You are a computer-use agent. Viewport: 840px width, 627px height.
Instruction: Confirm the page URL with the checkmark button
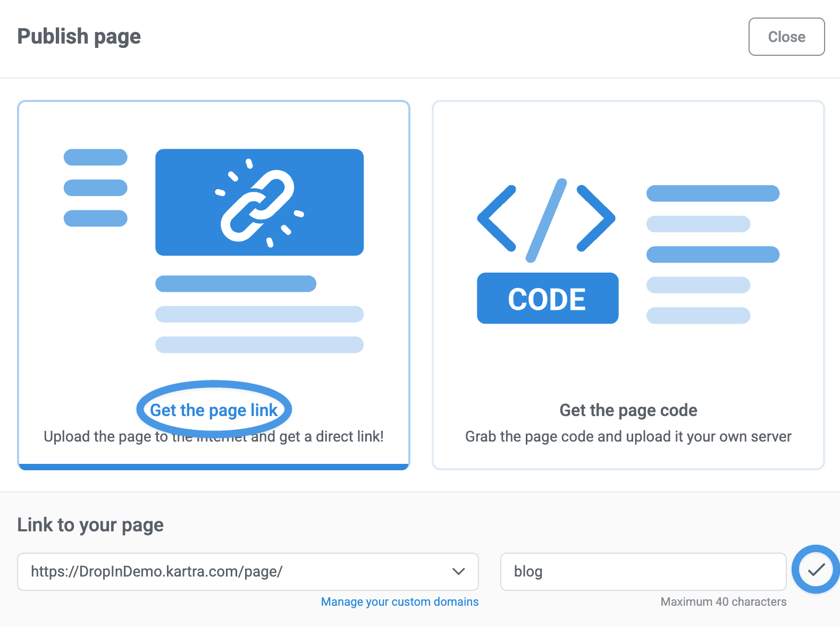coord(816,570)
